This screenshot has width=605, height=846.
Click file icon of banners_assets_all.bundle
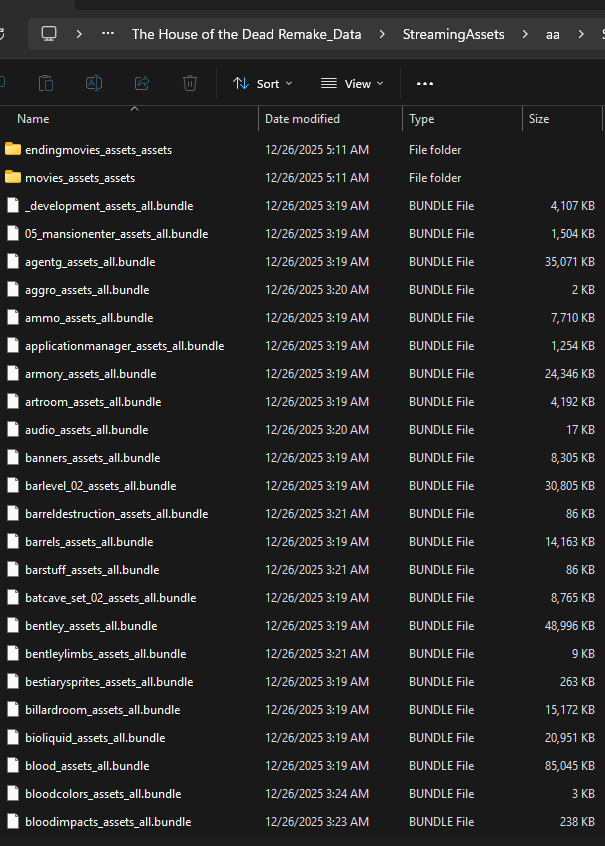click(x=13, y=458)
